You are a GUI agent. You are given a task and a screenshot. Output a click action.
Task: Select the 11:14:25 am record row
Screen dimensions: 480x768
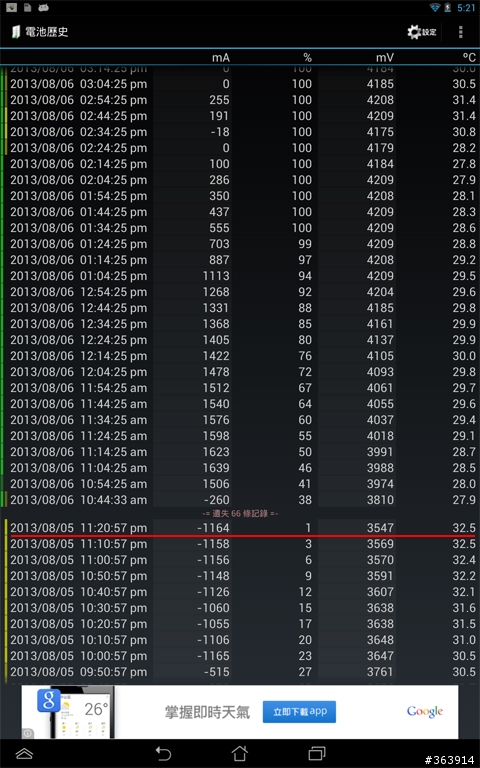[240, 452]
